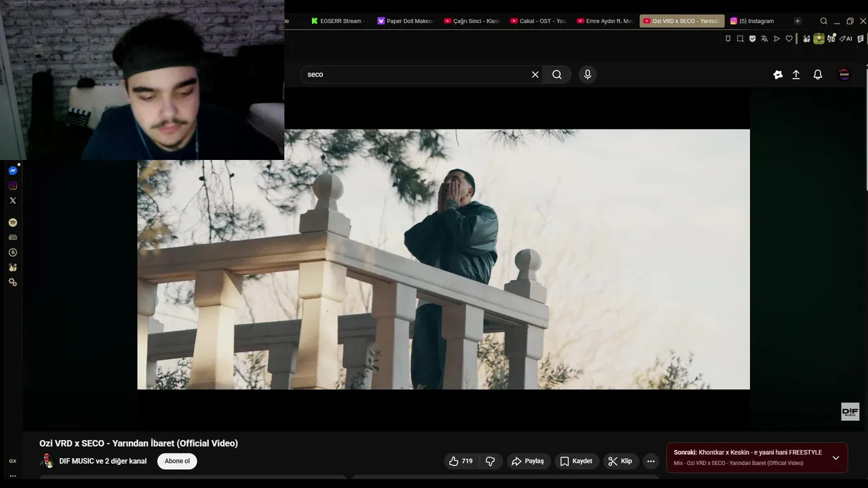Bookmark page with heart icon
Viewport: 868px width, 488px height.
(x=789, y=39)
